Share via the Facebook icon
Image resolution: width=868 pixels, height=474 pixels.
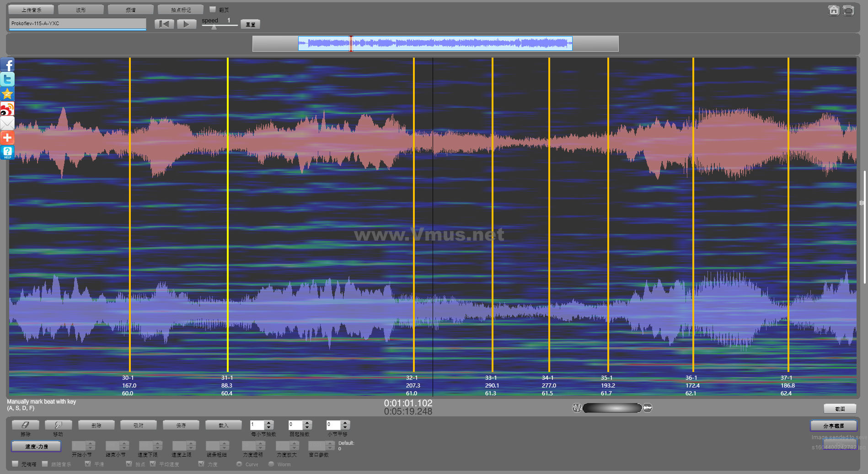click(x=7, y=65)
